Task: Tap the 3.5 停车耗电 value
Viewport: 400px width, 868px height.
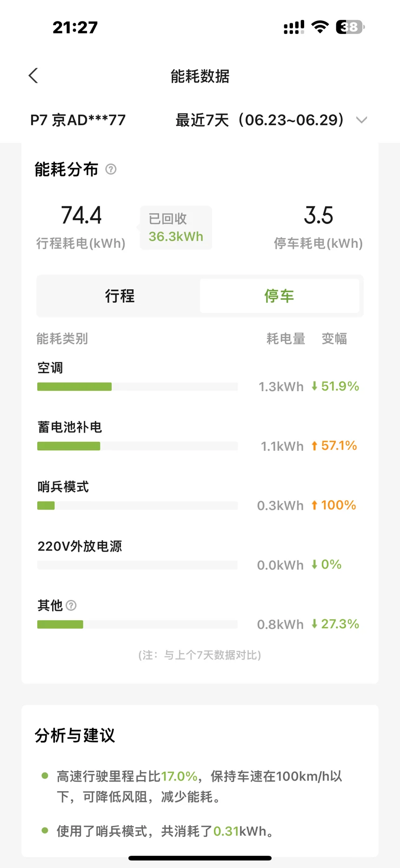Action: (319, 216)
